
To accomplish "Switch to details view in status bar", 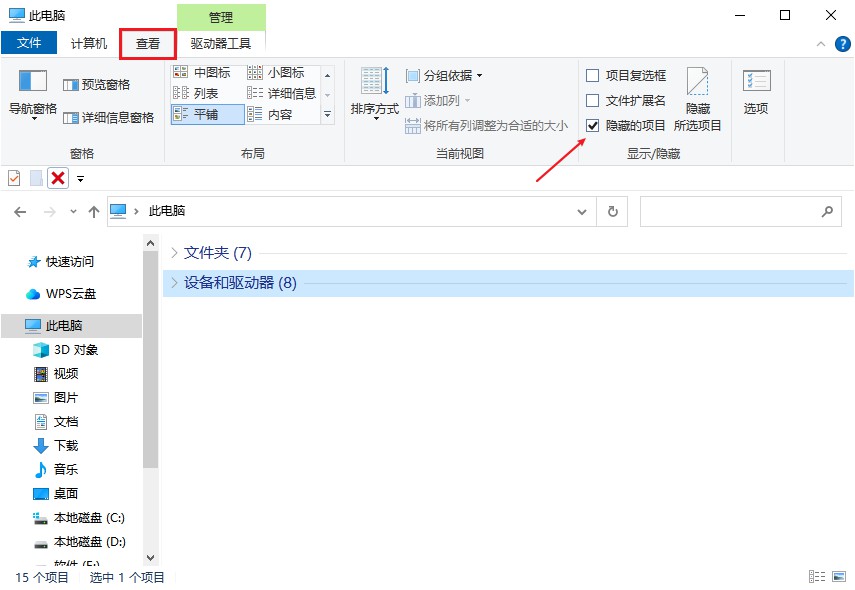I will pyautogui.click(x=817, y=576).
